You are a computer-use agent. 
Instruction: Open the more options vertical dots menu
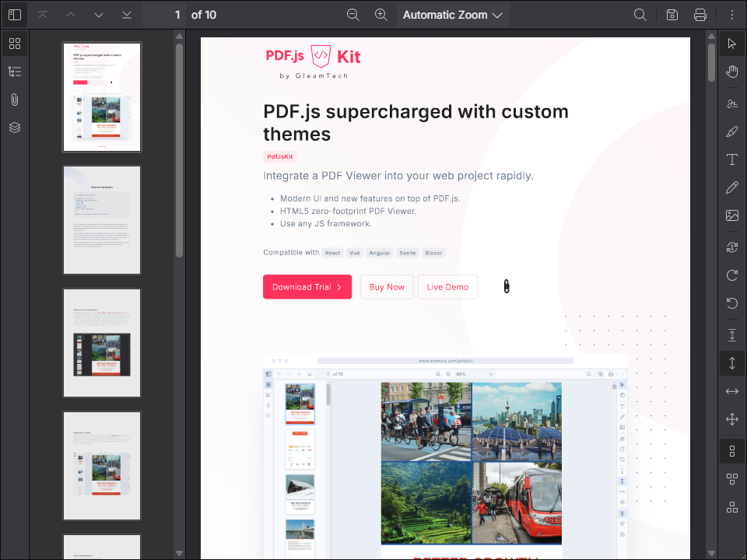[x=732, y=15]
